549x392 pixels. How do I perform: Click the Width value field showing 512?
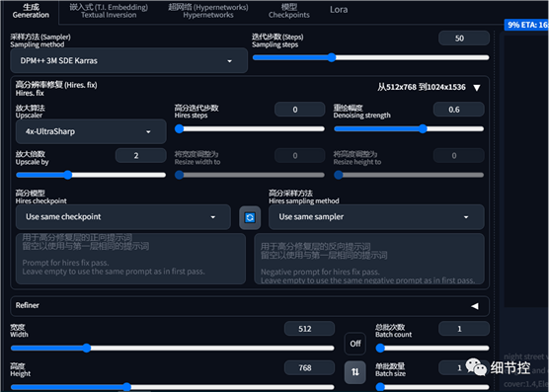309,329
